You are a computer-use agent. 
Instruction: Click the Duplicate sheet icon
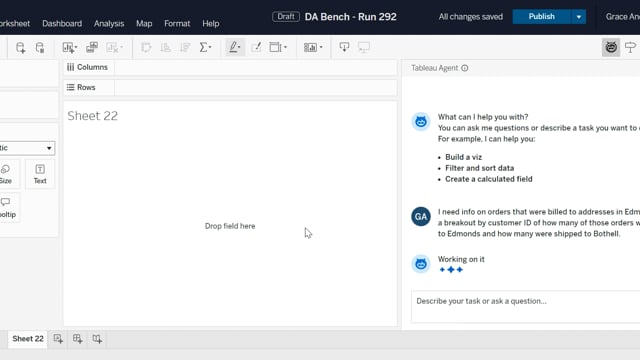coord(92,47)
